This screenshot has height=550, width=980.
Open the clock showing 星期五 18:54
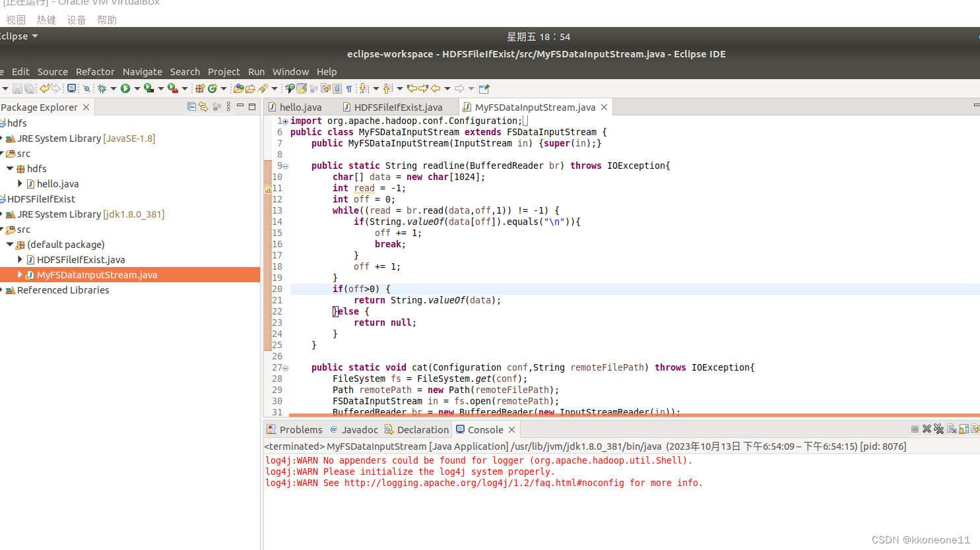click(x=539, y=37)
